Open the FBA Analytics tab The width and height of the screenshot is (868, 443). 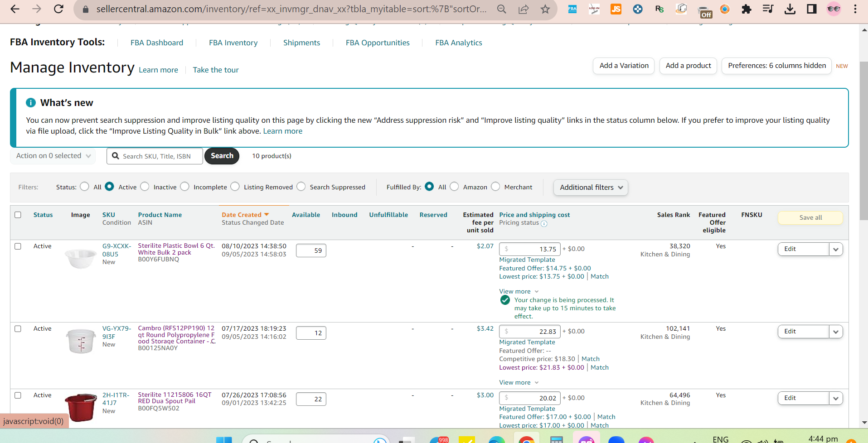click(459, 43)
